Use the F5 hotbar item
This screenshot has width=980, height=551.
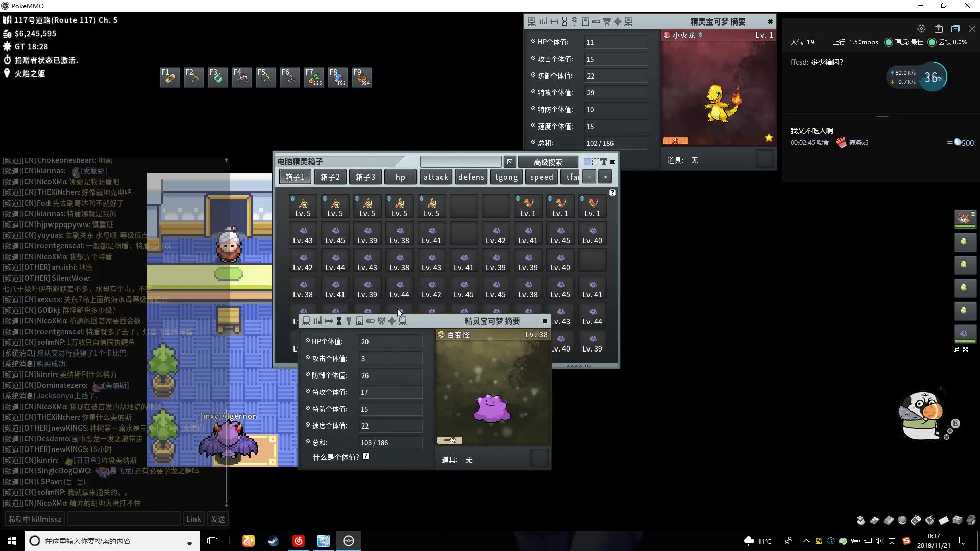pos(266,78)
